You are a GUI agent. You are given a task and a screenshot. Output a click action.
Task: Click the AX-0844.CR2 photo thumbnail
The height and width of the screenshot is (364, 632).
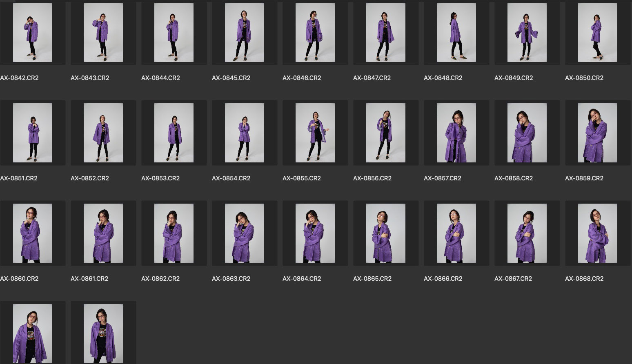(174, 33)
